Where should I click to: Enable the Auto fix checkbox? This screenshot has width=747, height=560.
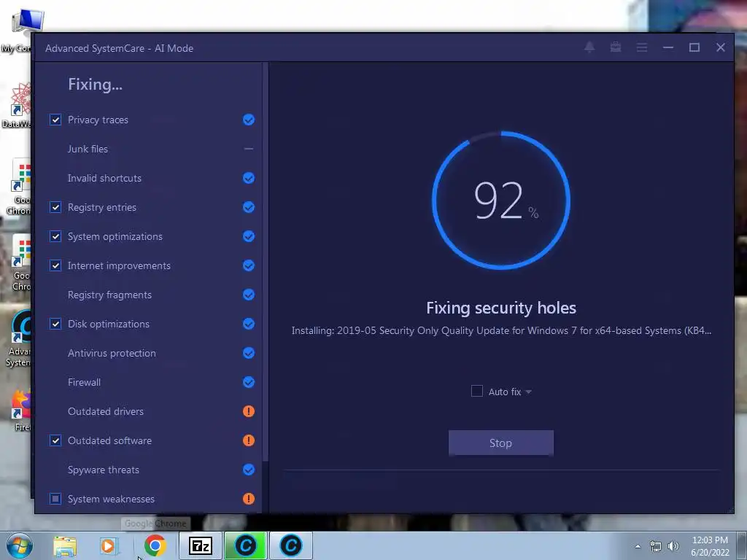(x=476, y=391)
